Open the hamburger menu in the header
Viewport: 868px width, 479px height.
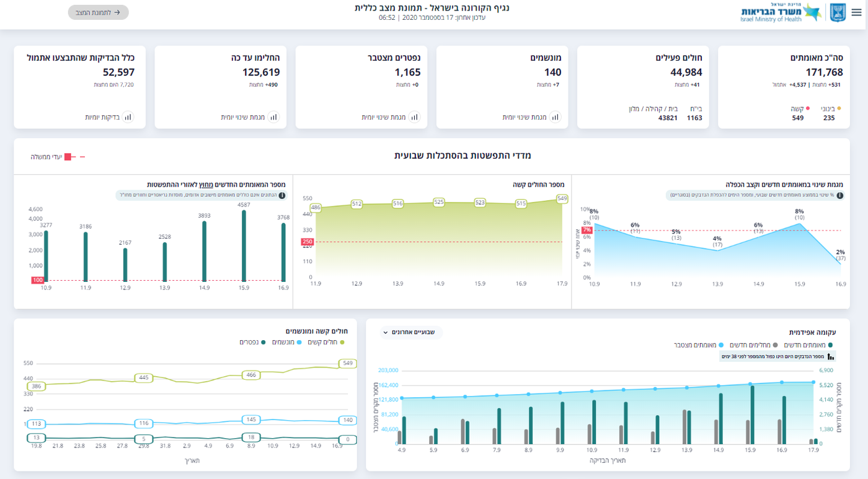(856, 12)
